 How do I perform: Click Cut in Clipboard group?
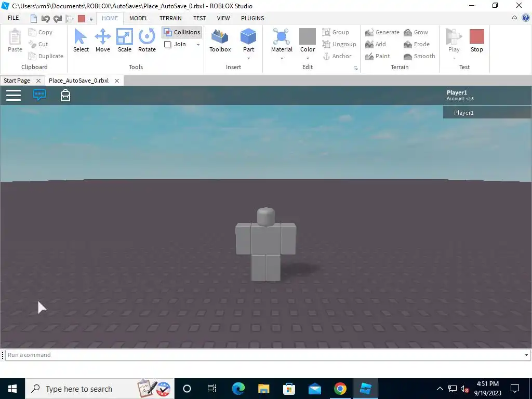click(38, 44)
